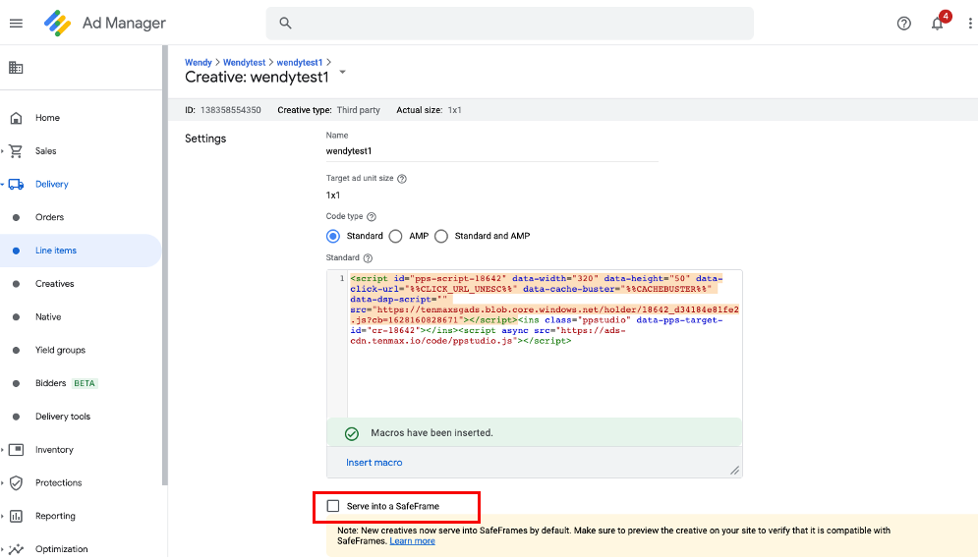The height and width of the screenshot is (560, 978).
Task: Open the notifications bell
Action: [x=937, y=24]
